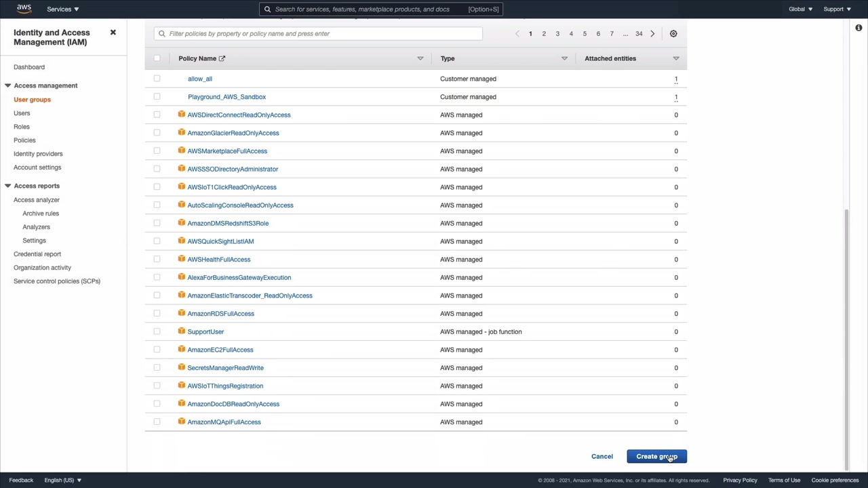Close the IAM navigation sidebar
The height and width of the screenshot is (488, 868).
[113, 33]
